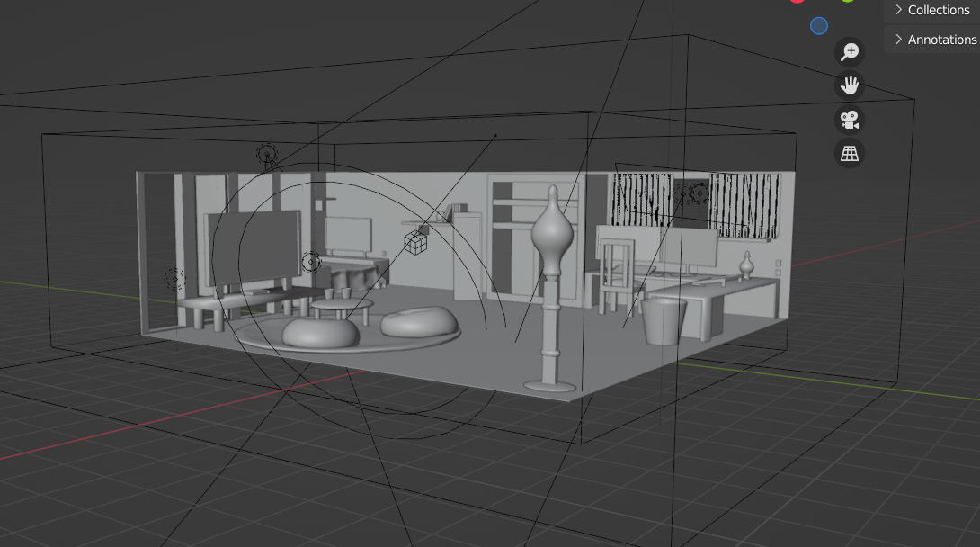Switch perspective/orthographic with the grid icon

[850, 154]
